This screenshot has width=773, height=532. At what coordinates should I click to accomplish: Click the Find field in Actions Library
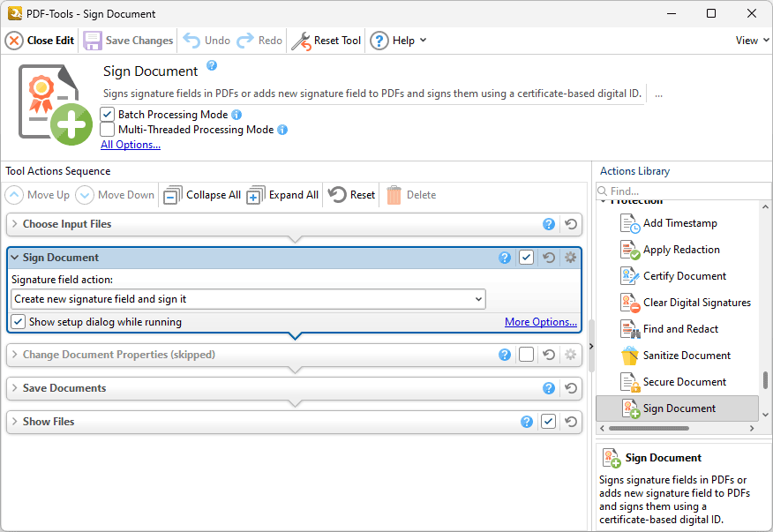pyautogui.click(x=683, y=191)
